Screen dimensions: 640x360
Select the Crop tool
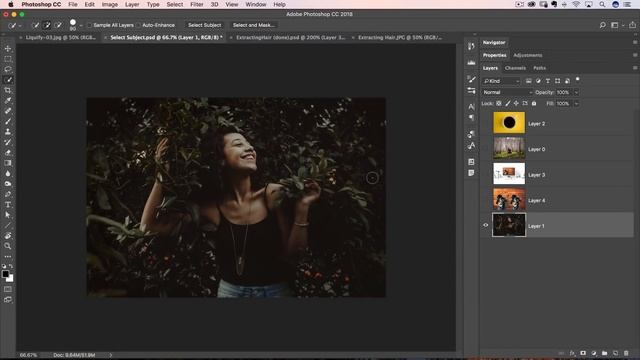click(x=8, y=90)
